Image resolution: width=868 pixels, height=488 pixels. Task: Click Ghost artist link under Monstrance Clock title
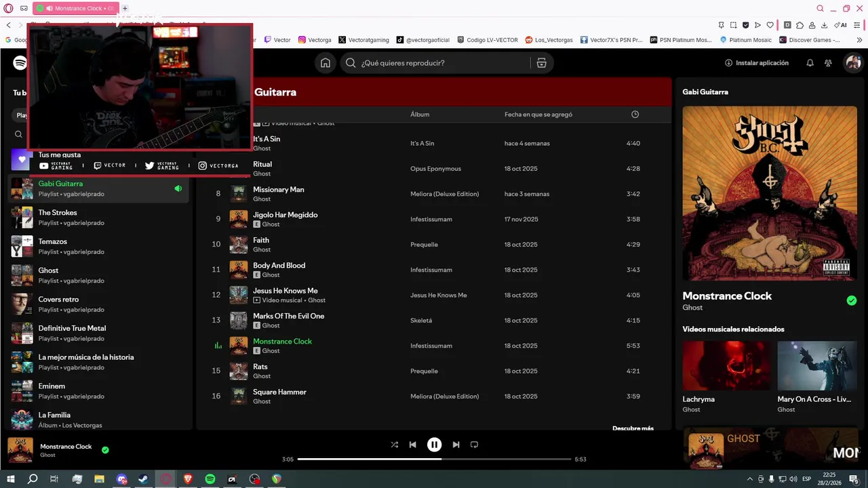(692, 308)
